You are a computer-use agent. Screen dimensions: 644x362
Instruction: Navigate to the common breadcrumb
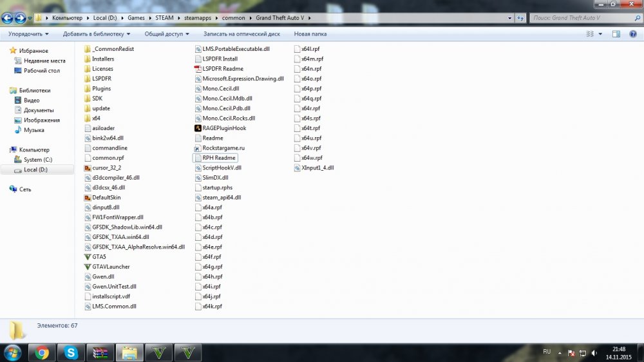(233, 18)
